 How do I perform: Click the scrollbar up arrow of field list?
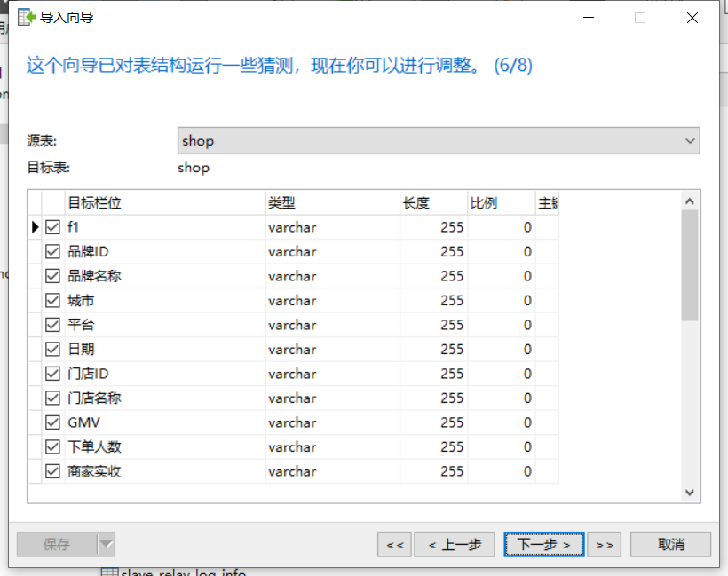[x=690, y=200]
